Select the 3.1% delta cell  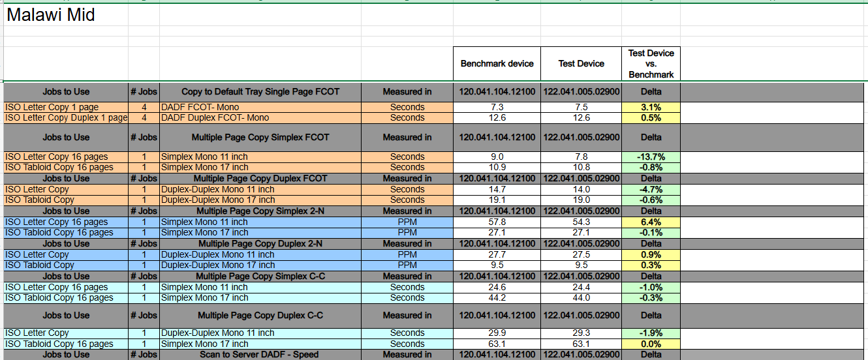(651, 108)
